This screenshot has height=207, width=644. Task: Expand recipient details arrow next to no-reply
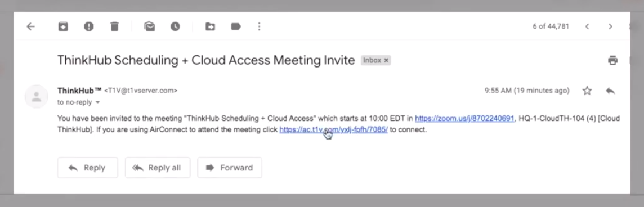pyautogui.click(x=98, y=102)
